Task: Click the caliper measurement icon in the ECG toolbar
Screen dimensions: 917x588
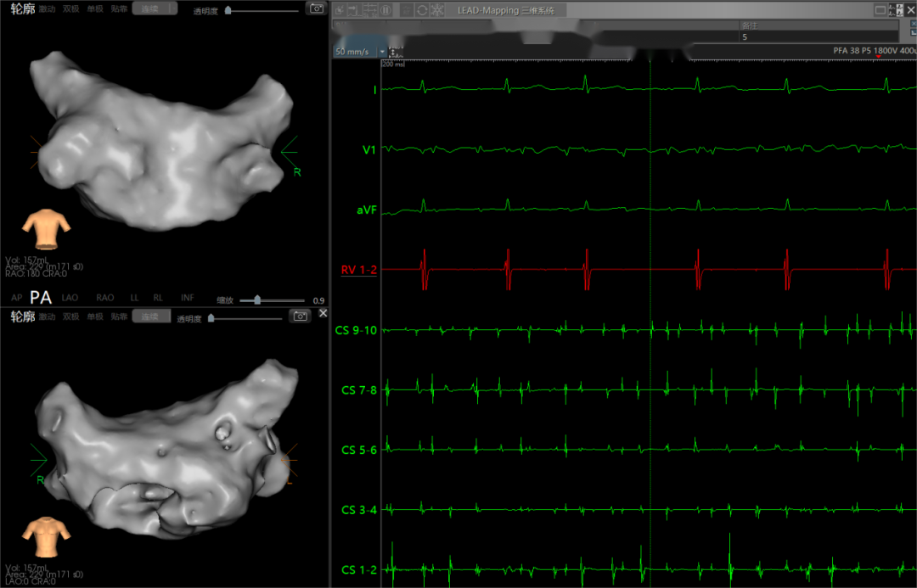Action: pyautogui.click(x=370, y=10)
